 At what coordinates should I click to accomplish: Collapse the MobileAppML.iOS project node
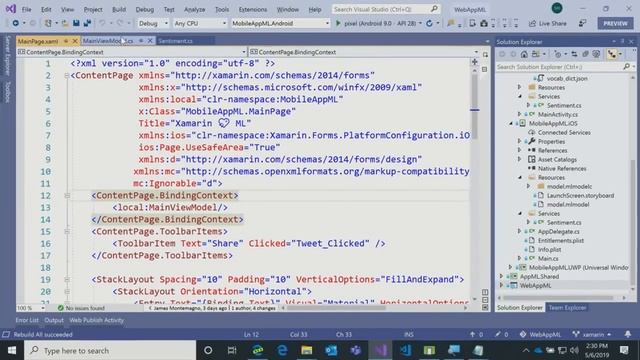pos(511,123)
